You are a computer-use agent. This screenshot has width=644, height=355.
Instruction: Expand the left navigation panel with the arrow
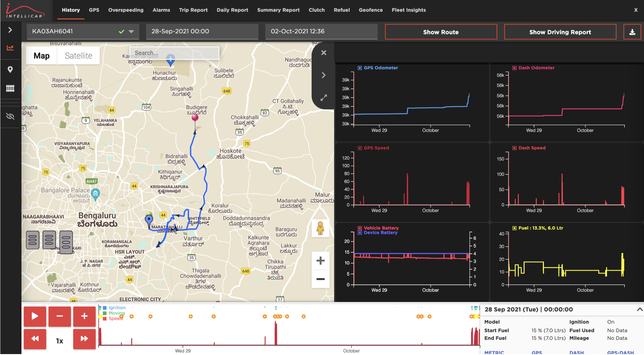coord(10,30)
